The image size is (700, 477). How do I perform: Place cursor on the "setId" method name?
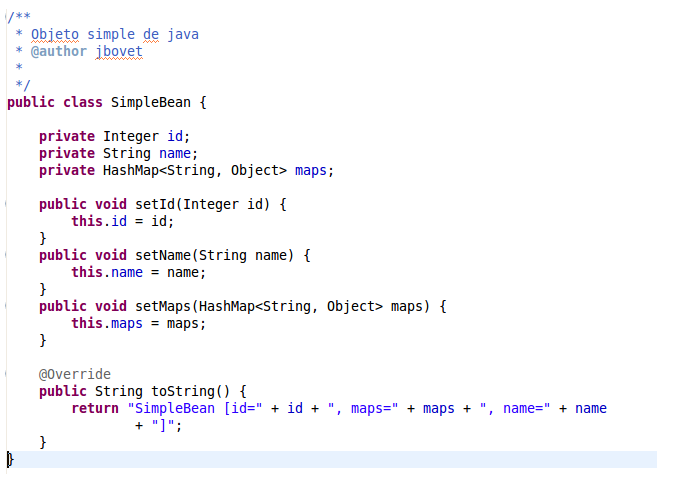click(x=155, y=204)
